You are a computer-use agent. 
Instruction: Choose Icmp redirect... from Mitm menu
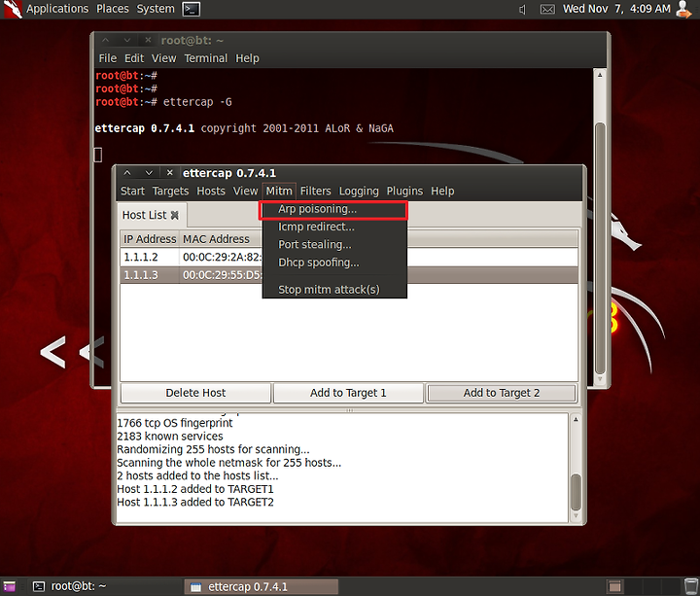[x=333, y=227]
